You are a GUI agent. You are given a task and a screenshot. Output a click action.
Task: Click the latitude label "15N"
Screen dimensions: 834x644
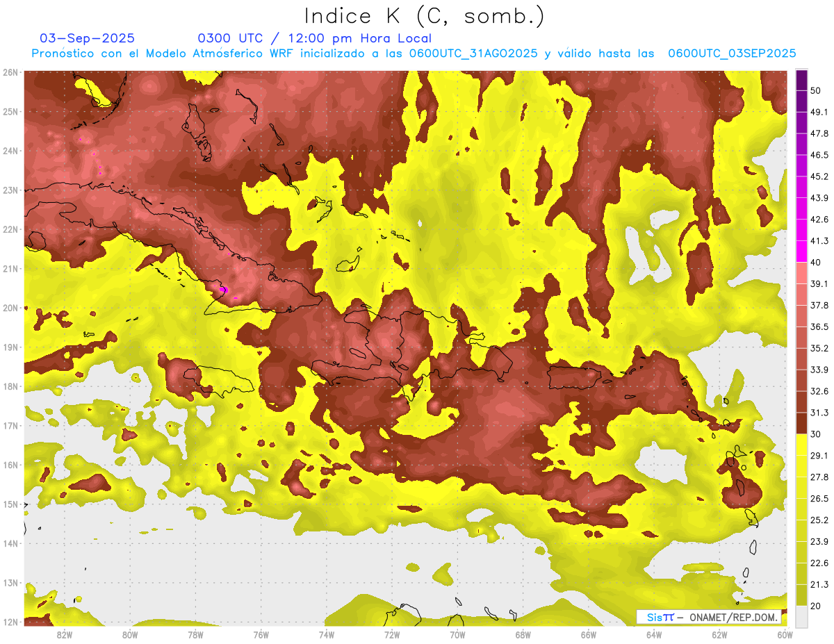[x=10, y=504]
